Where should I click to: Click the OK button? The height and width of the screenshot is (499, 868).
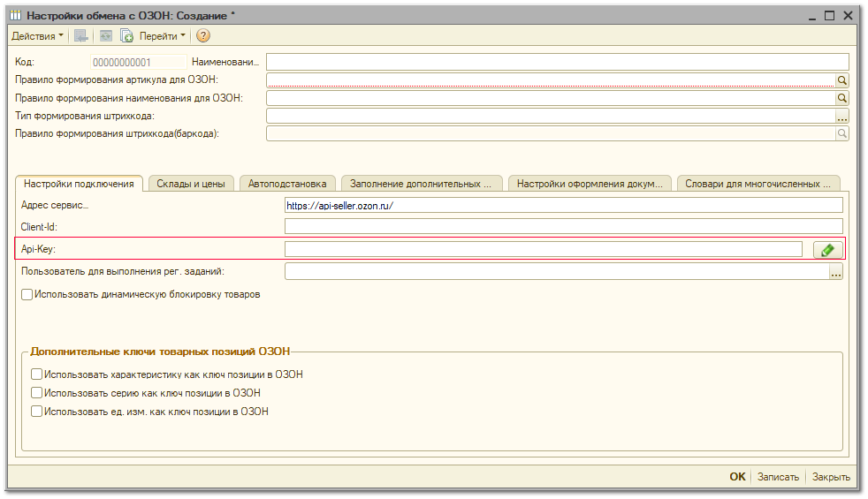tap(737, 477)
